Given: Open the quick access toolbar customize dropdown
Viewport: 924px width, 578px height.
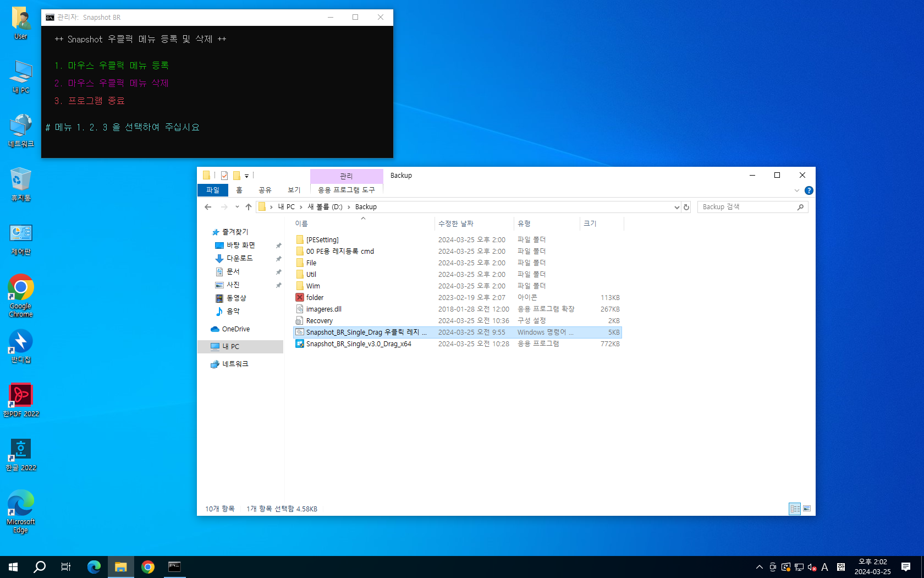Looking at the screenshot, I should coord(246,176).
